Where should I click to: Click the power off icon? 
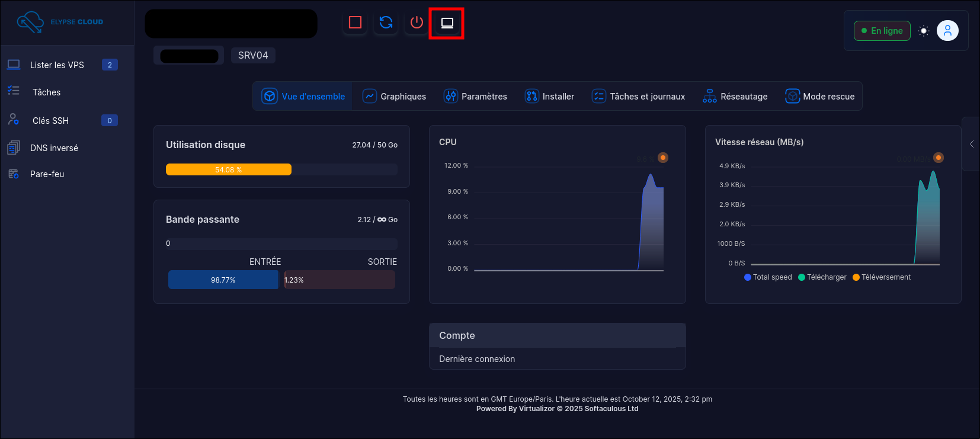click(417, 23)
